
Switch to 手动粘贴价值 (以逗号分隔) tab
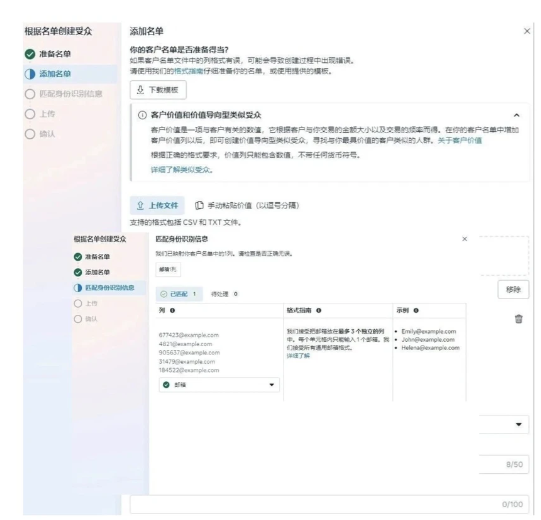point(247,205)
